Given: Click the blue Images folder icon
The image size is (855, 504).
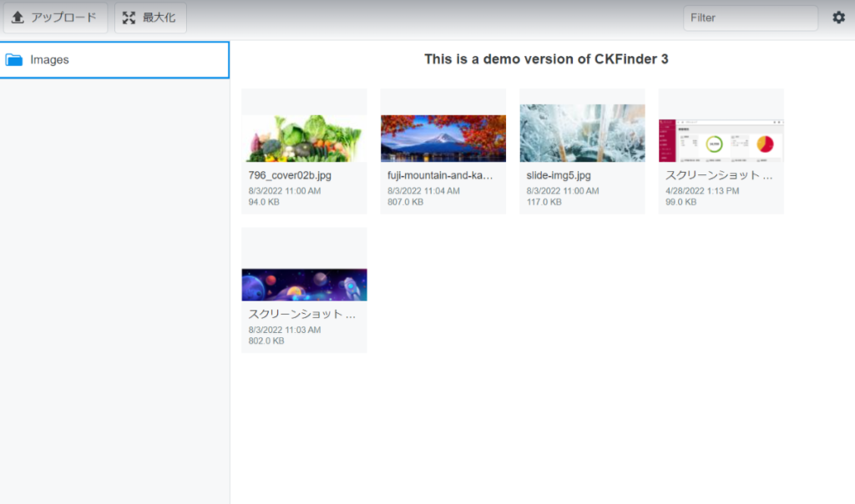Looking at the screenshot, I should coord(14,60).
